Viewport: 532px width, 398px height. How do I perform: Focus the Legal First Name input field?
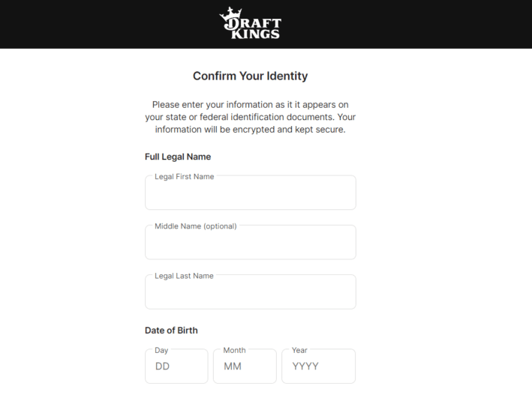tap(251, 193)
